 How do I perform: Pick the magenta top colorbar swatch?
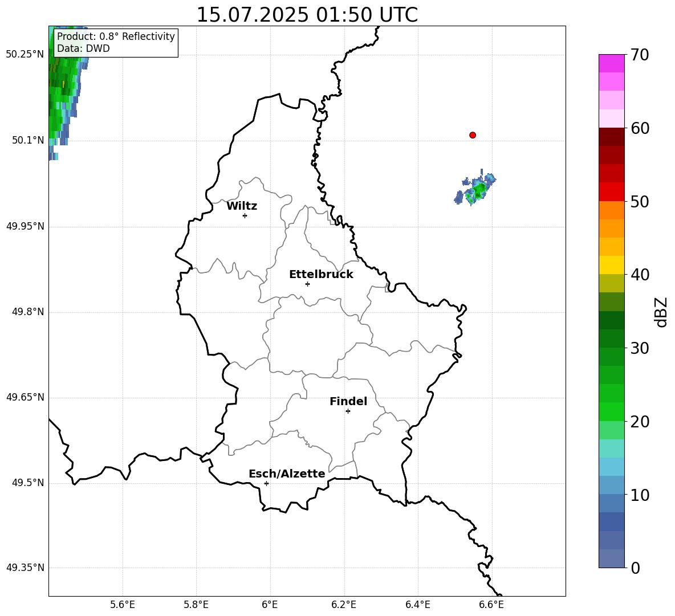click(x=611, y=63)
